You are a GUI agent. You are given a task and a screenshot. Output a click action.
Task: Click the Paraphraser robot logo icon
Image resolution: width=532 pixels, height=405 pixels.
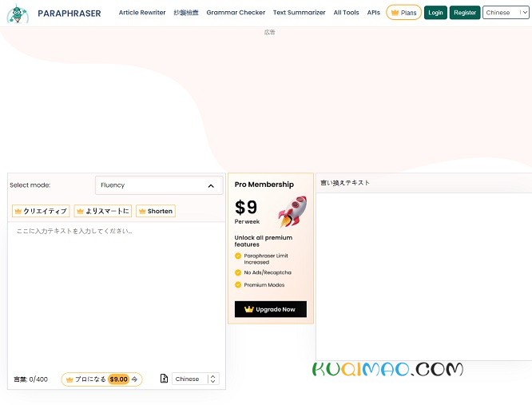click(18, 14)
